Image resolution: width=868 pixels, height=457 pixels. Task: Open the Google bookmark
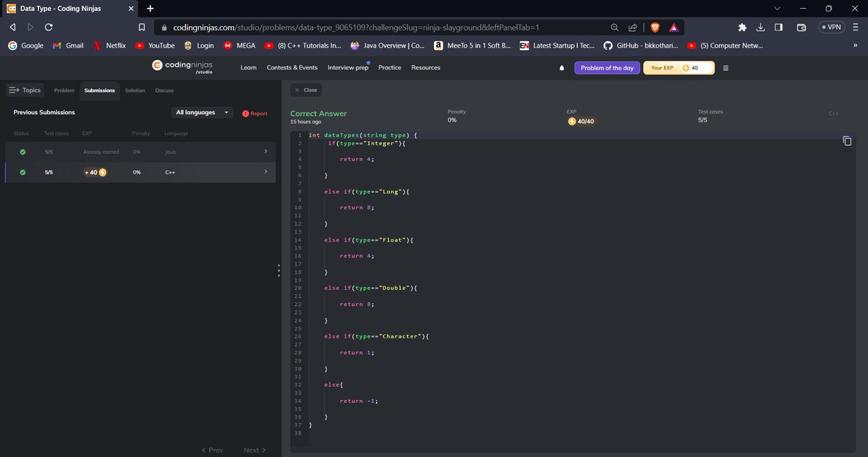pos(25,46)
